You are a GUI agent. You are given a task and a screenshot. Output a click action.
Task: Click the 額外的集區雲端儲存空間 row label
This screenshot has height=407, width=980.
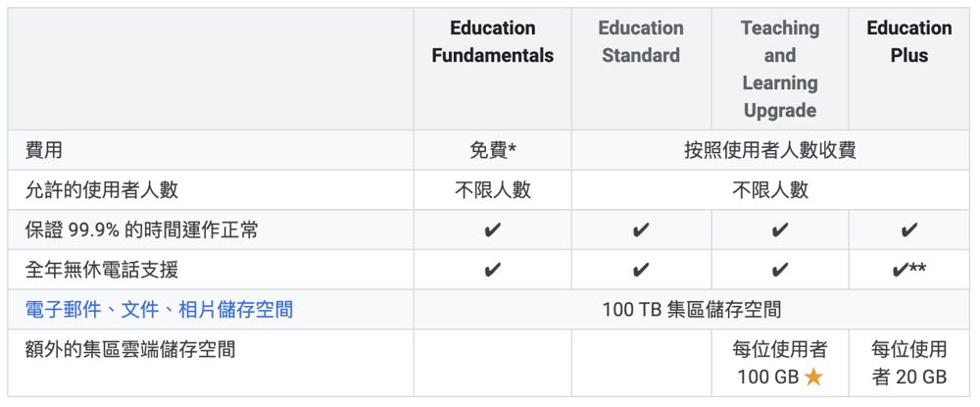tap(130, 349)
